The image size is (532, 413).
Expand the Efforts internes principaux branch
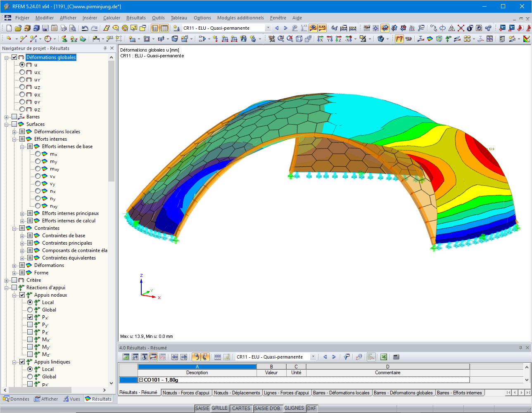[22, 214]
